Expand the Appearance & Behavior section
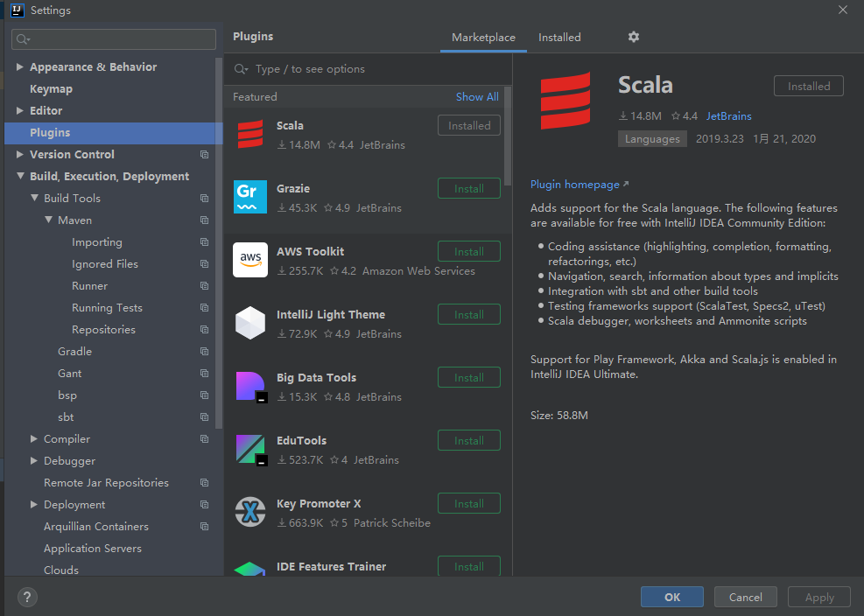The image size is (864, 616). pos(20,66)
